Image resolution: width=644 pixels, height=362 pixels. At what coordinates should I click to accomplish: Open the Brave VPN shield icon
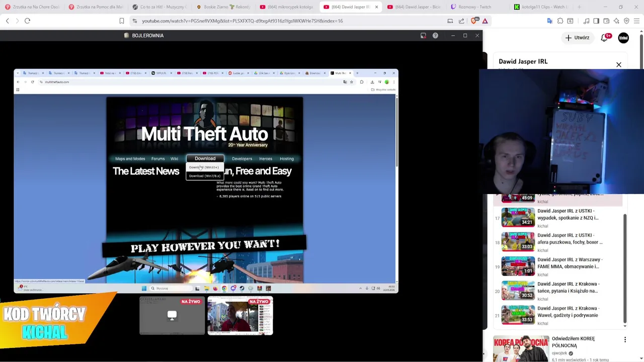click(626, 21)
